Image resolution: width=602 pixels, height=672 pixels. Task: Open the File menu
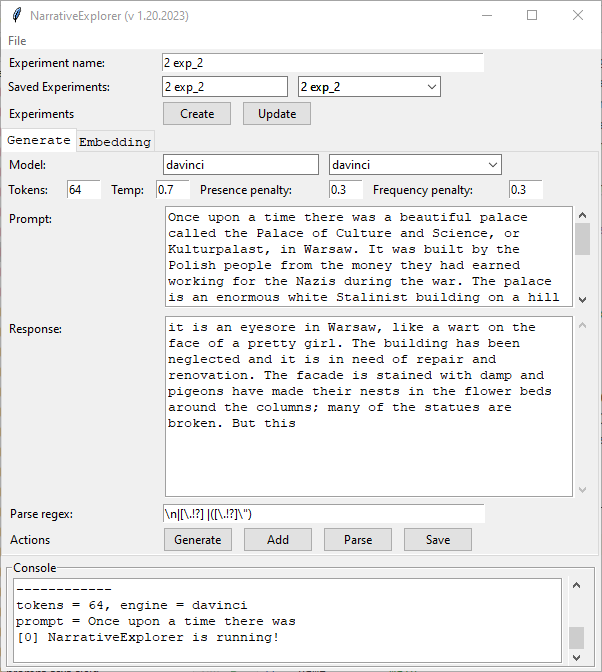coord(17,41)
